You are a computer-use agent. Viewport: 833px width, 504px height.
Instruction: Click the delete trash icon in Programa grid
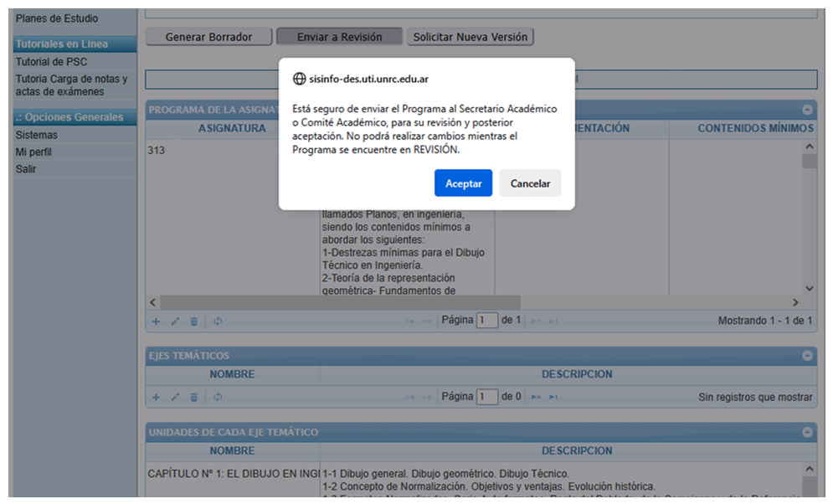coord(194,321)
